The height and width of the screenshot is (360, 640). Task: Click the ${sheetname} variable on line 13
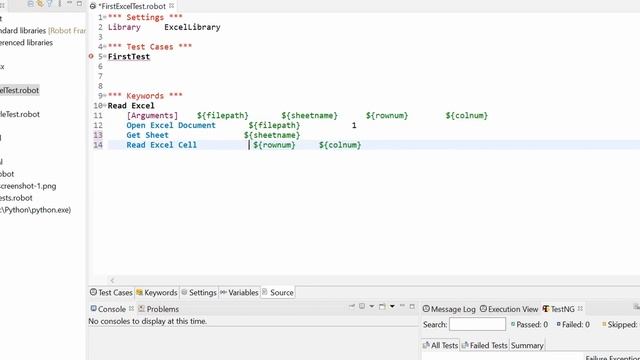tap(272, 135)
